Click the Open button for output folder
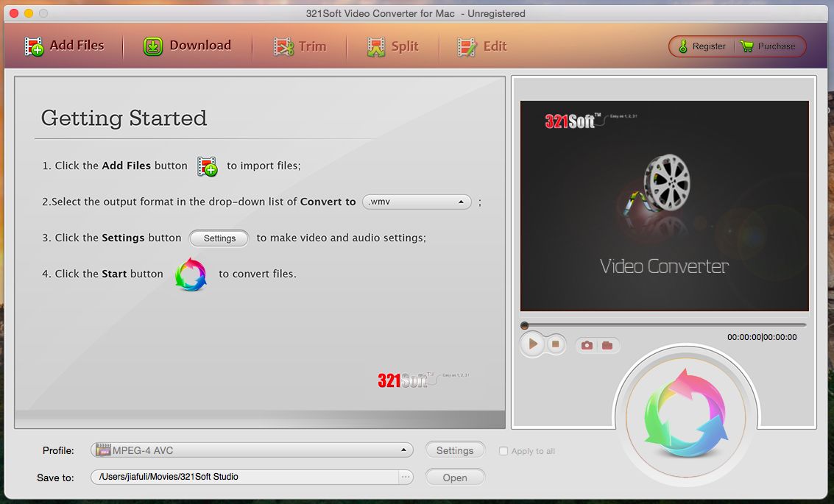The width and height of the screenshot is (834, 504). click(455, 478)
